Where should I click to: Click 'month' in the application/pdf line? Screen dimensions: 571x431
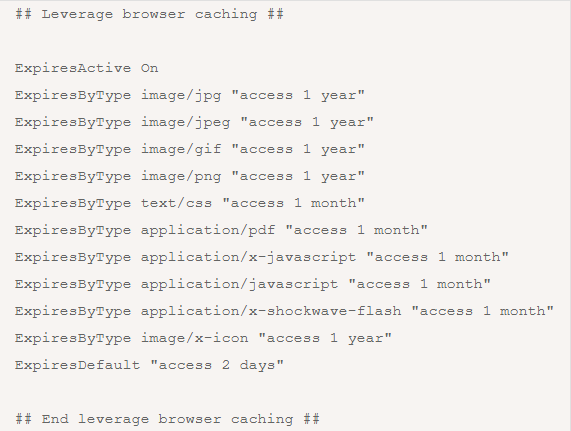tap(397, 230)
